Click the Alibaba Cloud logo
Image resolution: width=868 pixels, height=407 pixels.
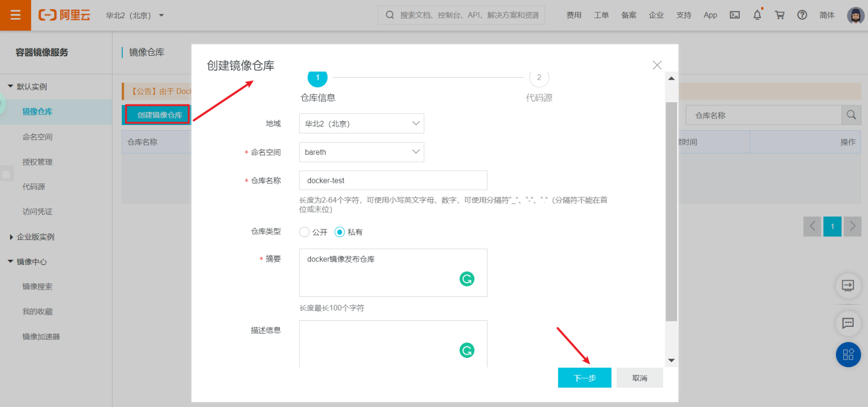[65, 15]
